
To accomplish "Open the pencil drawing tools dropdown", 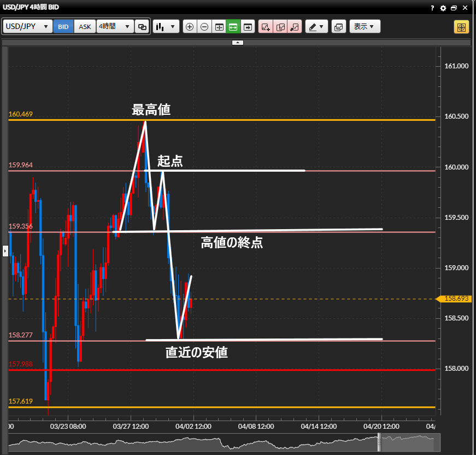I will pos(316,27).
